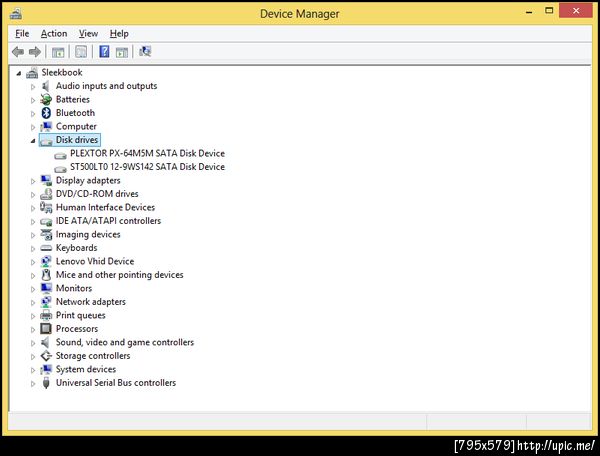This screenshot has width=600, height=456.
Task: Click the blue Help question-mark icon
Action: pyautogui.click(x=104, y=51)
